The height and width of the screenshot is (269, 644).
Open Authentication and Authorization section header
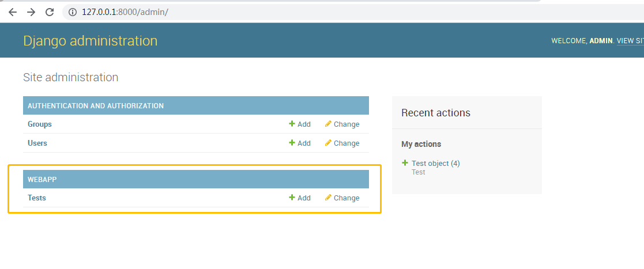coord(96,106)
